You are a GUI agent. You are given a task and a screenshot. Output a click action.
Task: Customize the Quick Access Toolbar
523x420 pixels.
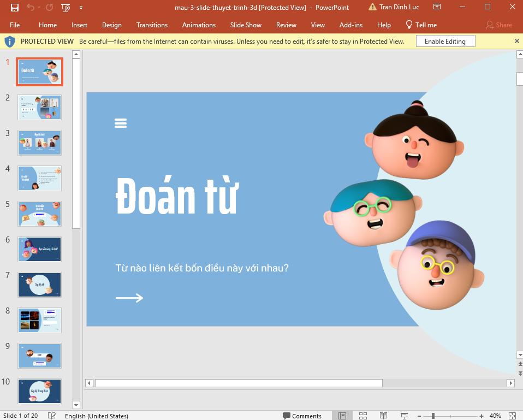(x=80, y=8)
